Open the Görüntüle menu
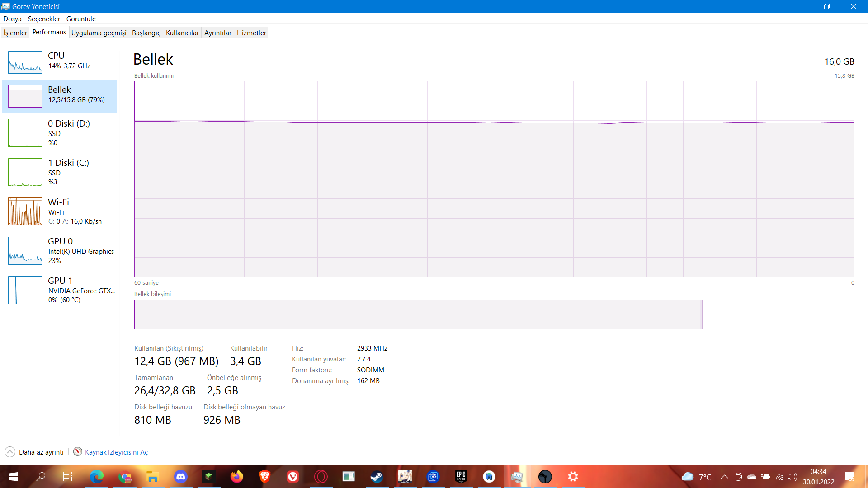This screenshot has width=868, height=488. tap(81, 19)
